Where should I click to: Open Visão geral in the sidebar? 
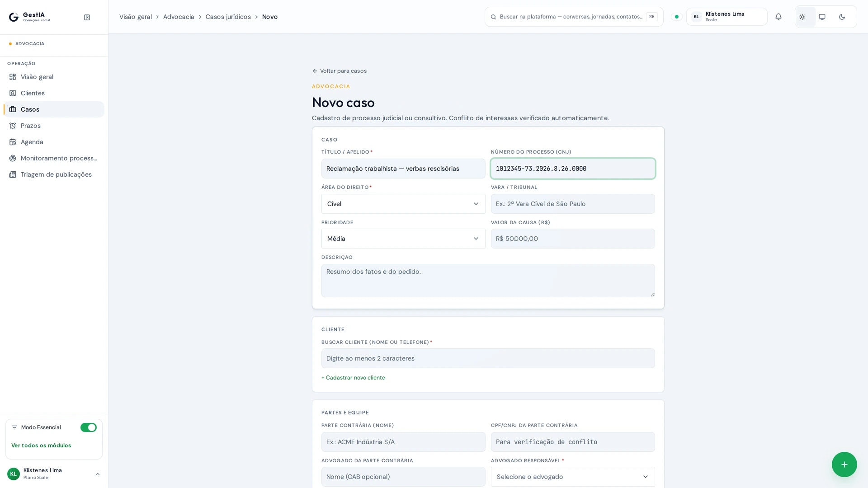54,77
